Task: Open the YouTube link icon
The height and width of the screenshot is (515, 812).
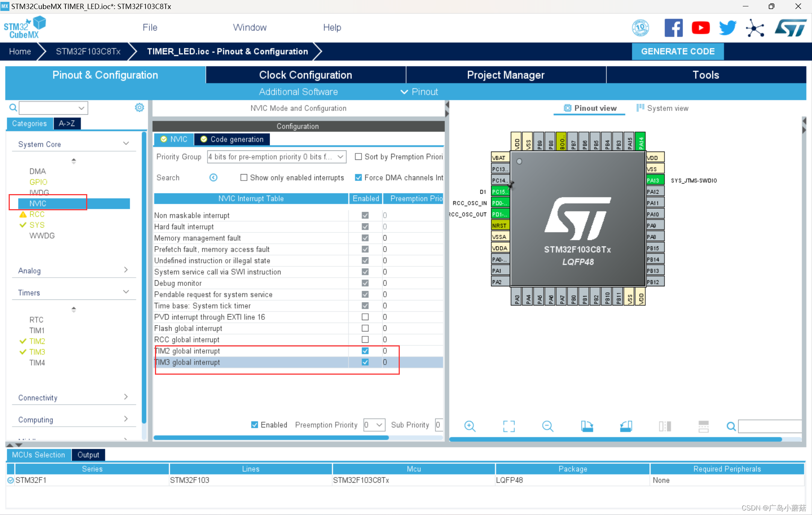Action: coord(700,28)
